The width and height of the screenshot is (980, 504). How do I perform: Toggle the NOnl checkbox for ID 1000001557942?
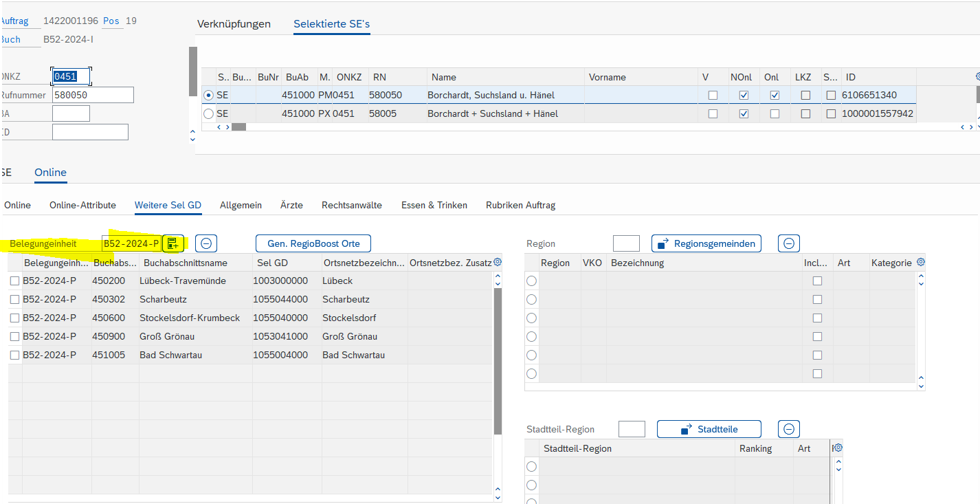point(744,113)
